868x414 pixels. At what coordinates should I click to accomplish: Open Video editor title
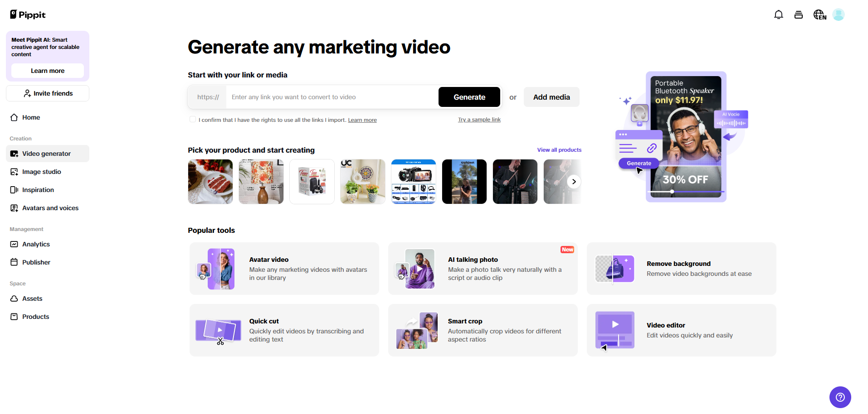[666, 325]
